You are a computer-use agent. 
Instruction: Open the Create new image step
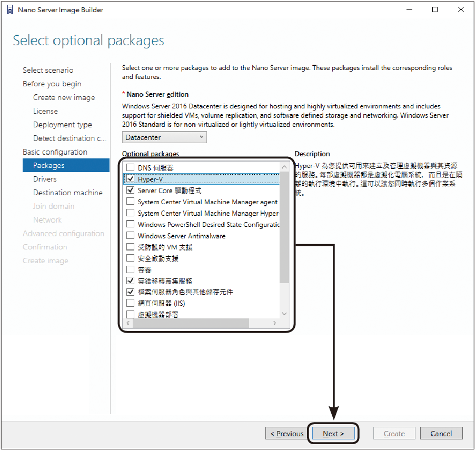pos(64,97)
